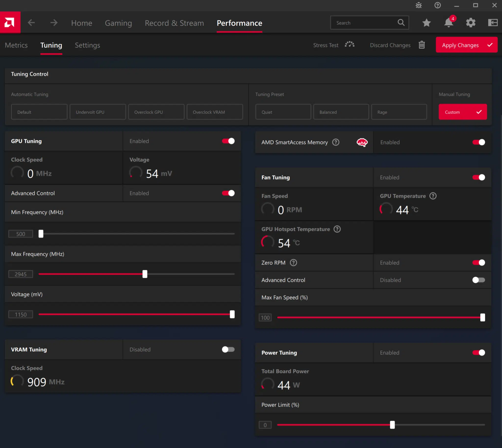The height and width of the screenshot is (448, 502).
Task: Switch to the Metrics subtab
Action: tap(16, 45)
